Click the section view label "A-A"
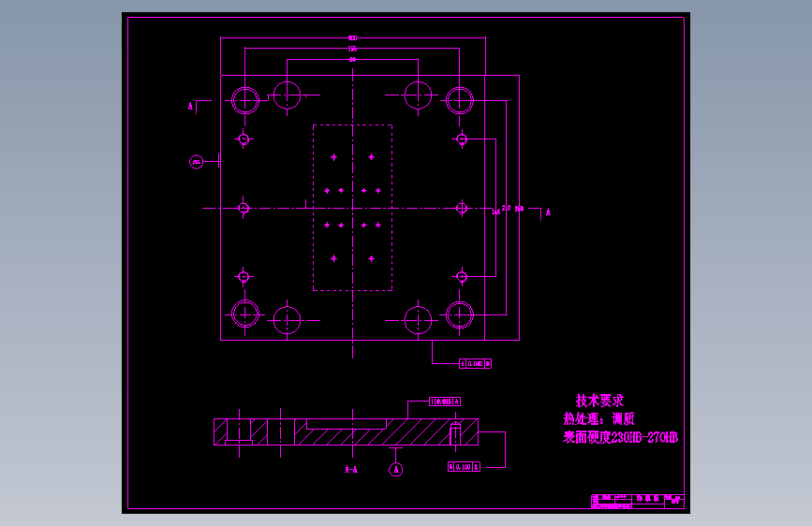This screenshot has width=812, height=526. [x=351, y=470]
